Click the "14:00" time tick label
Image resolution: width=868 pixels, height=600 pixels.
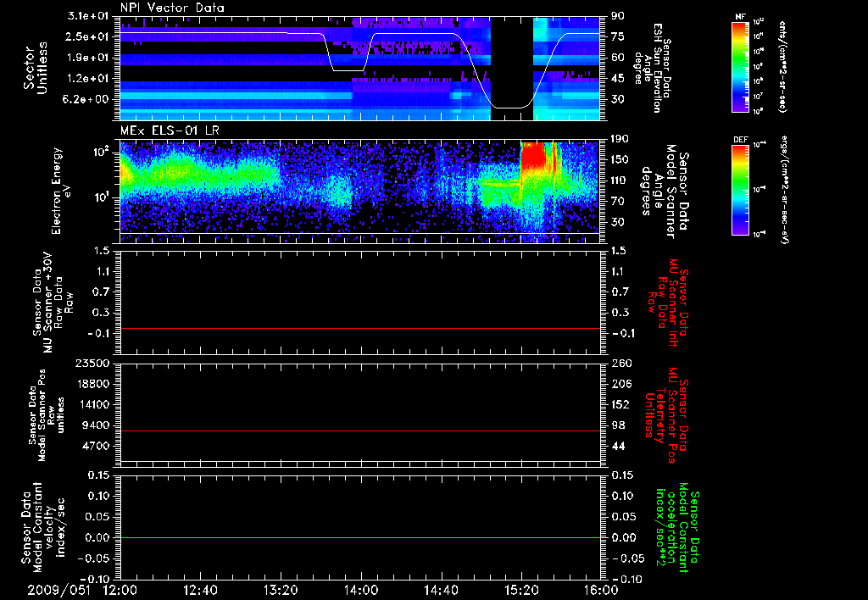[x=361, y=591]
